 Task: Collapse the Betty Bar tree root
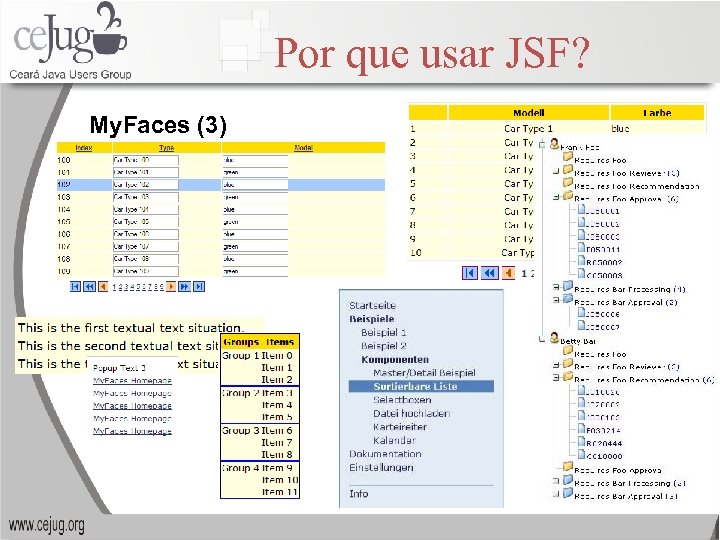point(542,339)
